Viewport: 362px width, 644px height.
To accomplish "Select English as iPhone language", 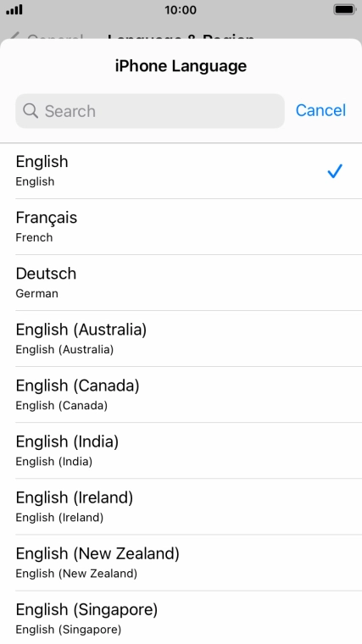I will pos(181,171).
